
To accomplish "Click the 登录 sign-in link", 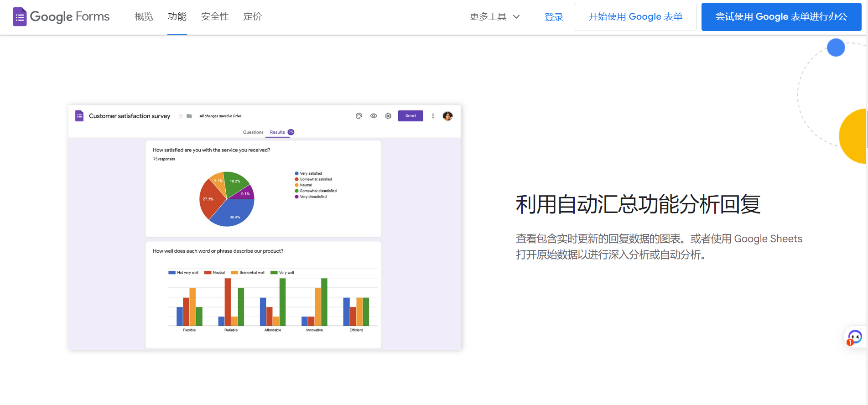I will [554, 17].
